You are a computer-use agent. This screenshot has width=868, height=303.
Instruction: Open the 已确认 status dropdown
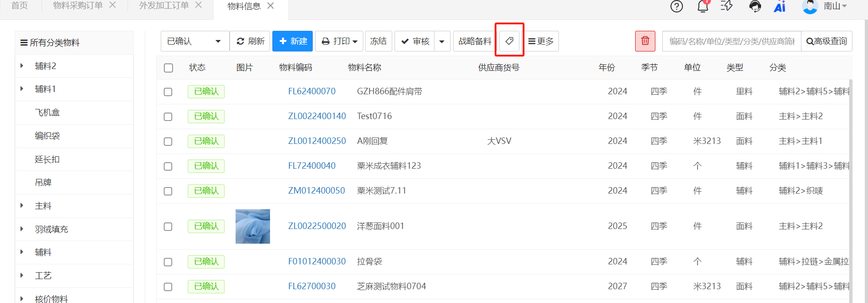195,41
